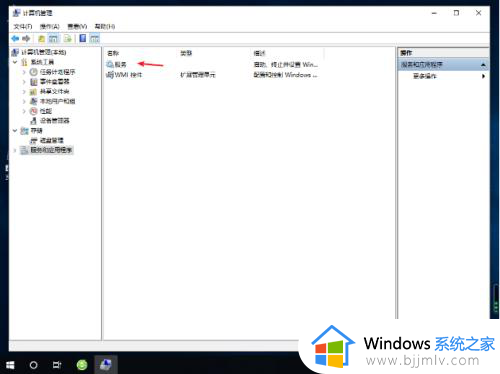Viewport: 500px width, 374px height.
Task: Expand the 共享文件夹 node
Action: pyautogui.click(x=24, y=91)
